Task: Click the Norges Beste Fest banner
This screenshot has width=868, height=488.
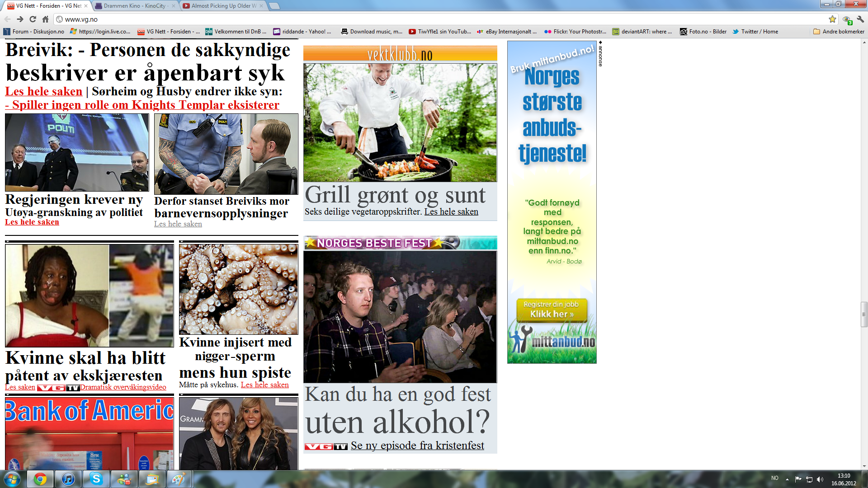Action: pos(400,243)
